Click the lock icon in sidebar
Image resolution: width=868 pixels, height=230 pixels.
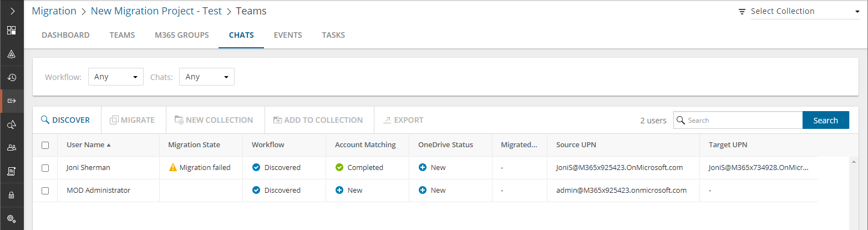point(12,196)
